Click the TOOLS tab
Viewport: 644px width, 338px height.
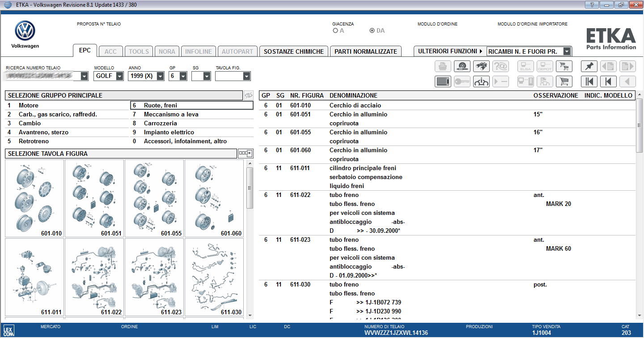tap(139, 51)
